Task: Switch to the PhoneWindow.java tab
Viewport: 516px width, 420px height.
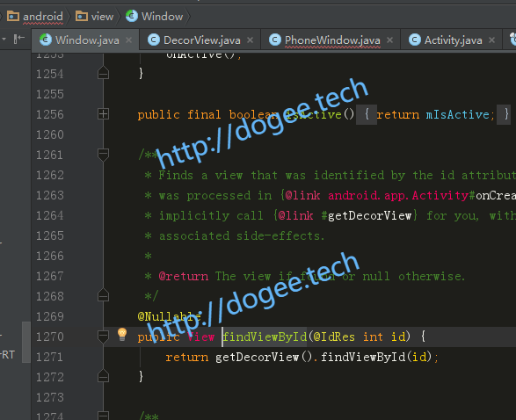Action: point(332,40)
